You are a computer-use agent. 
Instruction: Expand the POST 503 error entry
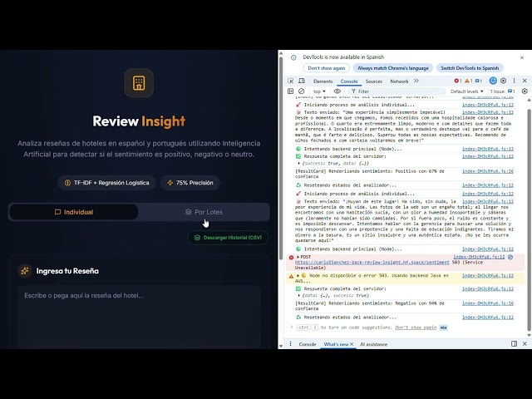point(298,257)
